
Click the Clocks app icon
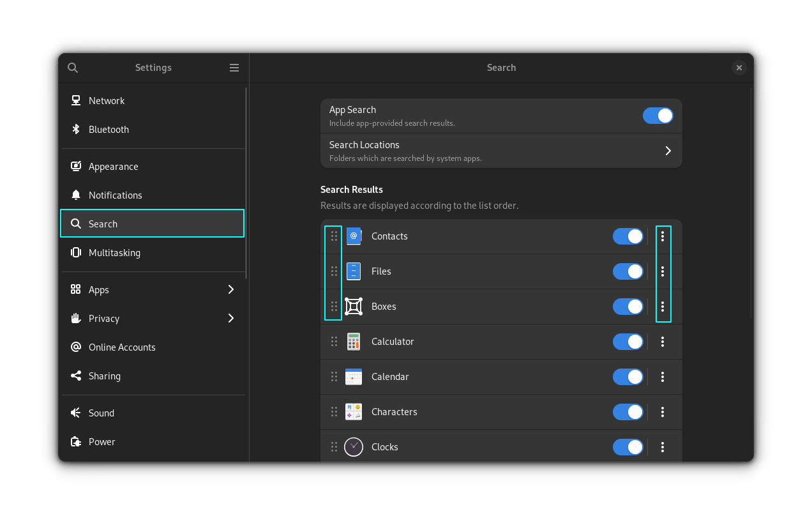tap(354, 447)
